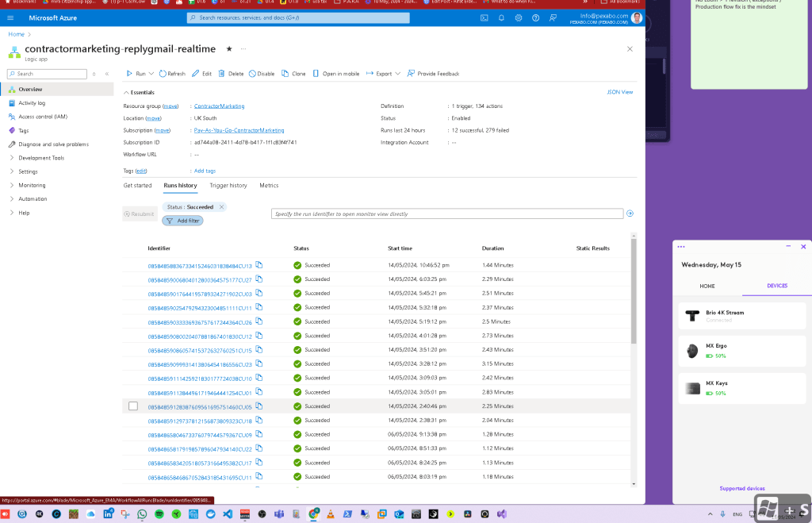This screenshot has width=812, height=523.
Task: Click the Edit pencil button
Action: click(201, 74)
